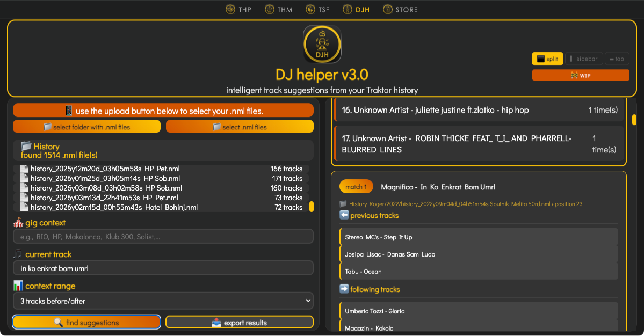The width and height of the screenshot is (644, 336).
Task: Open the DJH nav item
Action: pos(356,10)
